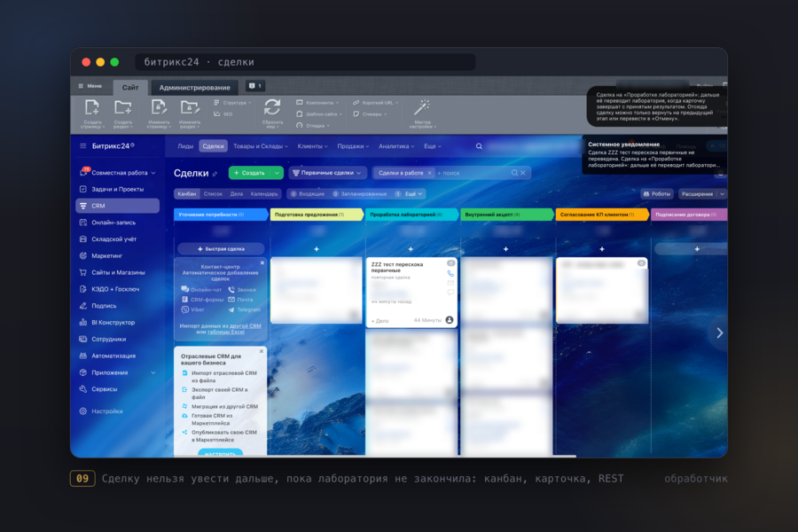This screenshot has height=532, width=798.
Task: Click the Сбросить кеш refresh icon
Action: [272, 107]
